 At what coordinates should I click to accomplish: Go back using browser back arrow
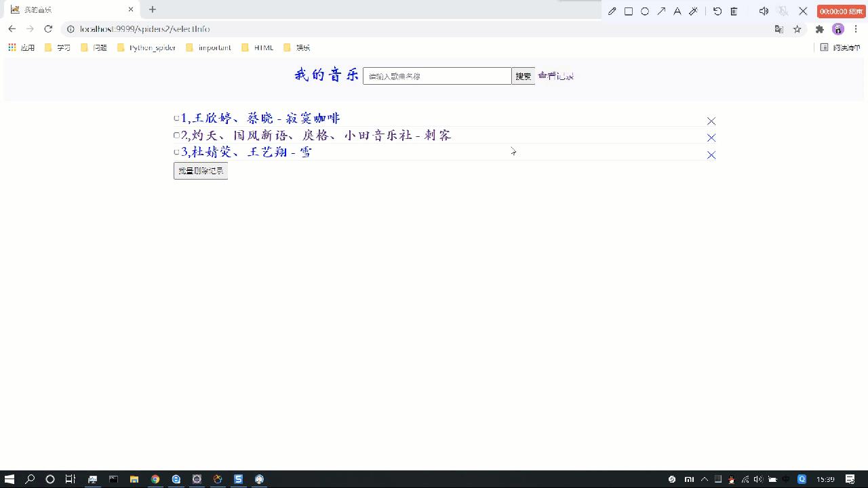pos(12,29)
